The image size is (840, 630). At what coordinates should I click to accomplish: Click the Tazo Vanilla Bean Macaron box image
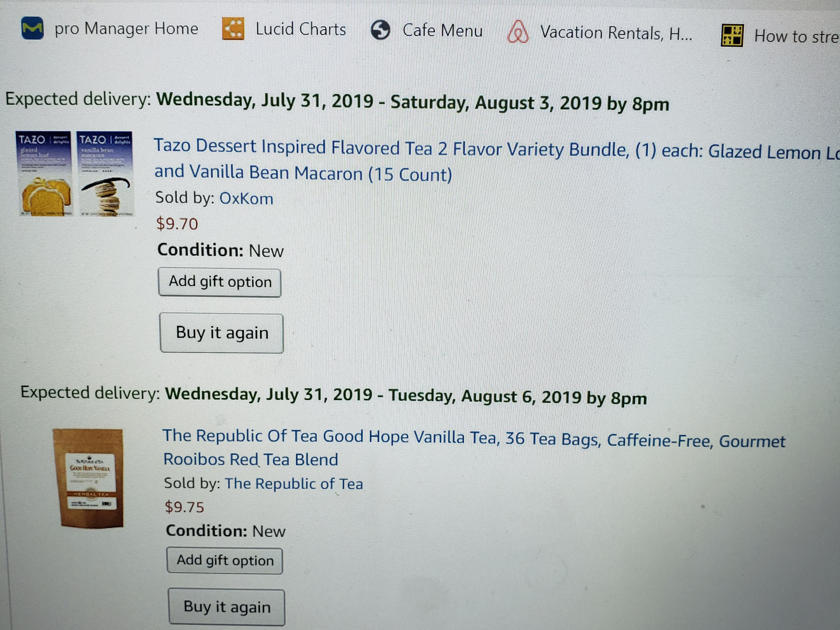pyautogui.click(x=105, y=174)
